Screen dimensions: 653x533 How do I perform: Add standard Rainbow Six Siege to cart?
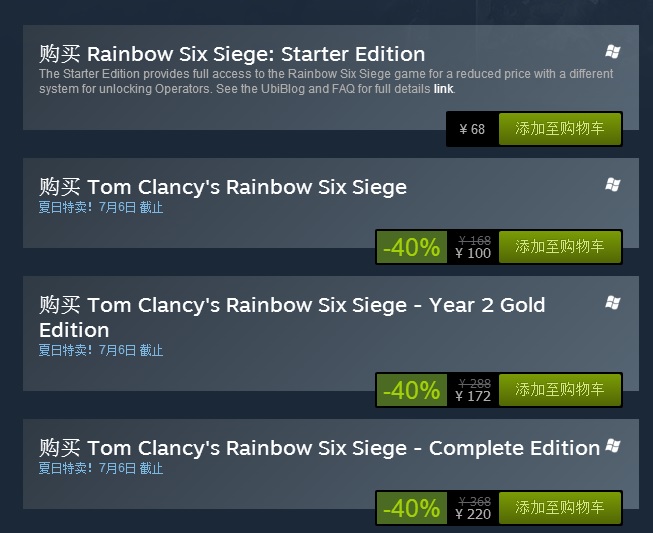559,246
